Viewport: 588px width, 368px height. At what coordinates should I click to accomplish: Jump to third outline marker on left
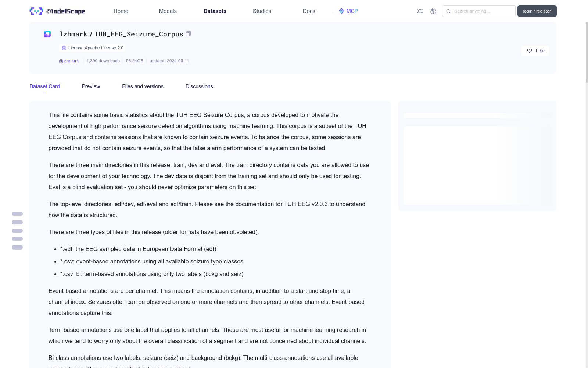point(17,231)
